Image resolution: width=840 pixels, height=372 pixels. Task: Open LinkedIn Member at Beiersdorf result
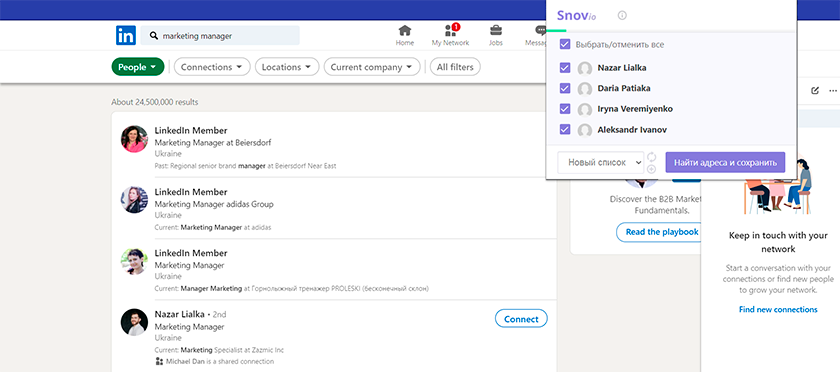[x=191, y=130]
